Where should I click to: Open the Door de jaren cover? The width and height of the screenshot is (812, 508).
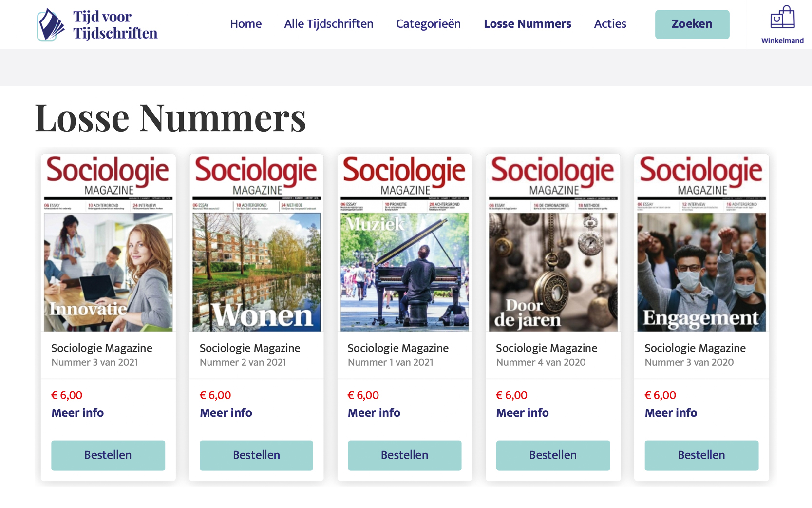point(553,243)
